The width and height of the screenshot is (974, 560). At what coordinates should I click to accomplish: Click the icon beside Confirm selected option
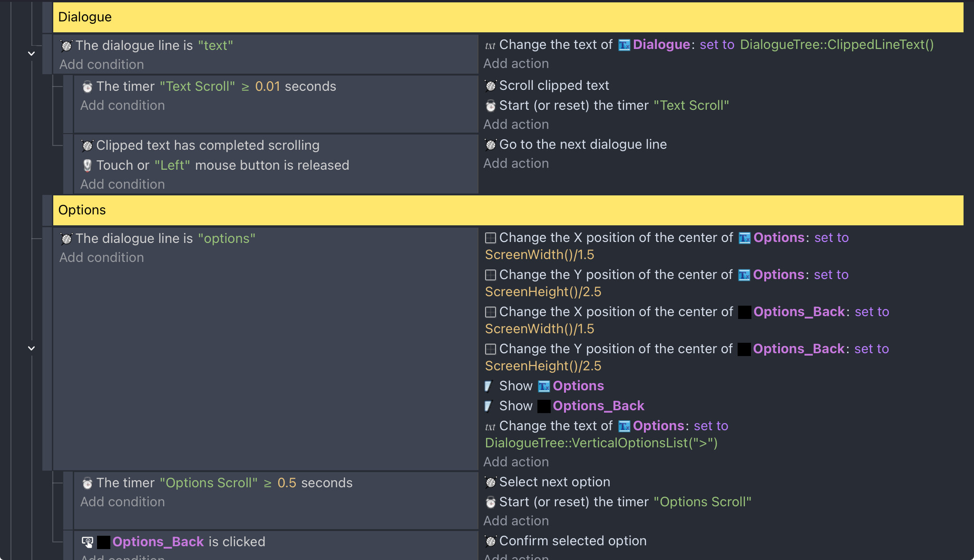click(490, 541)
